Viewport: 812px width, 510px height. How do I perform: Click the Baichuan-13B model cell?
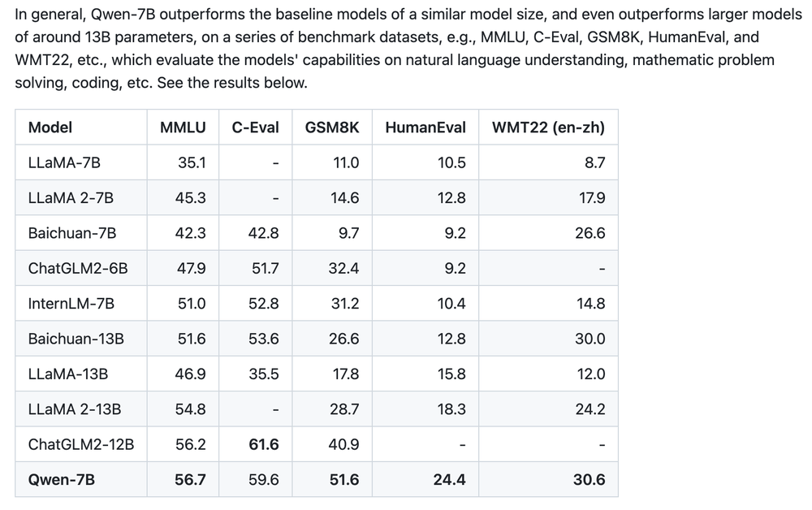coord(76,339)
